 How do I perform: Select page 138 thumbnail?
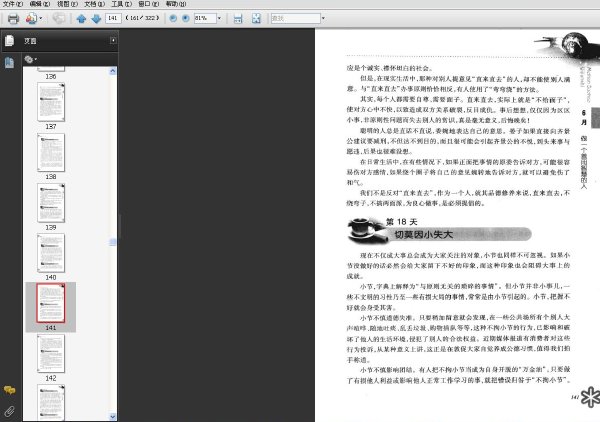(x=51, y=153)
